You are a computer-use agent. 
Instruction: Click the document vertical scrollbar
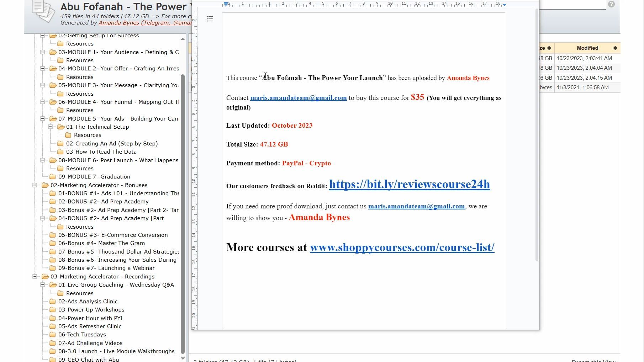[537, 135]
